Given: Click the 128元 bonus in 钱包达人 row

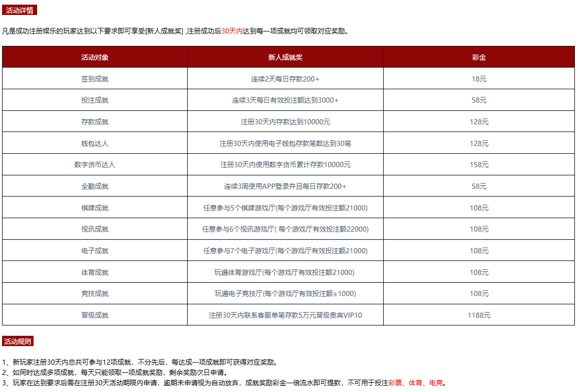Looking at the screenshot, I should point(479,143).
